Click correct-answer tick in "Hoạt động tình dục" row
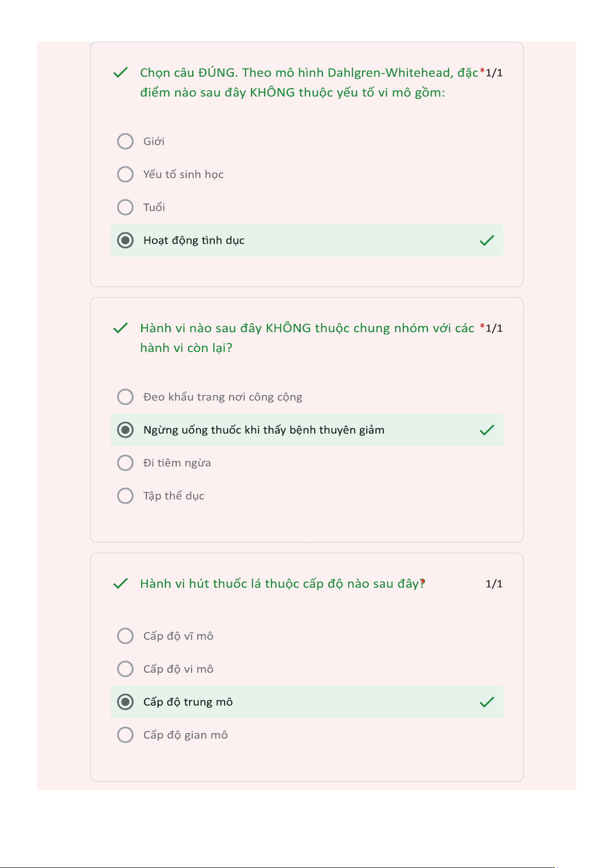The image size is (614, 868). [x=487, y=241]
